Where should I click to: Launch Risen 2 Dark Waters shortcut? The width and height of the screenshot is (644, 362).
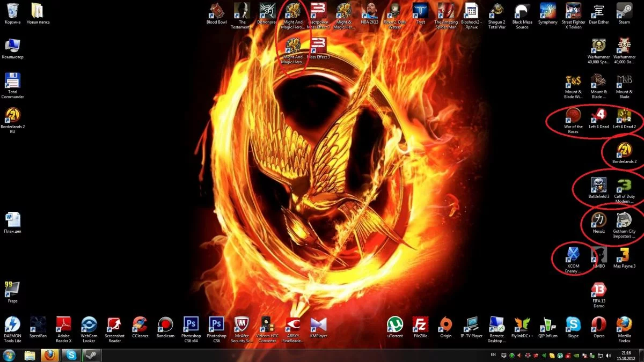pyautogui.click(x=395, y=16)
